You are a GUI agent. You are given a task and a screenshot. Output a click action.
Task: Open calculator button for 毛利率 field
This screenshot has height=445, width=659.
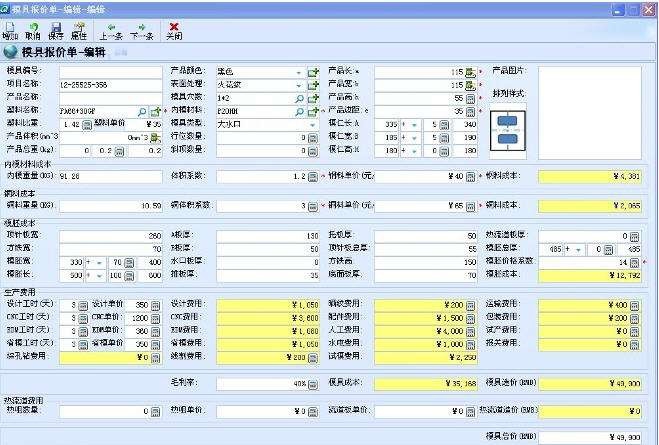click(312, 383)
